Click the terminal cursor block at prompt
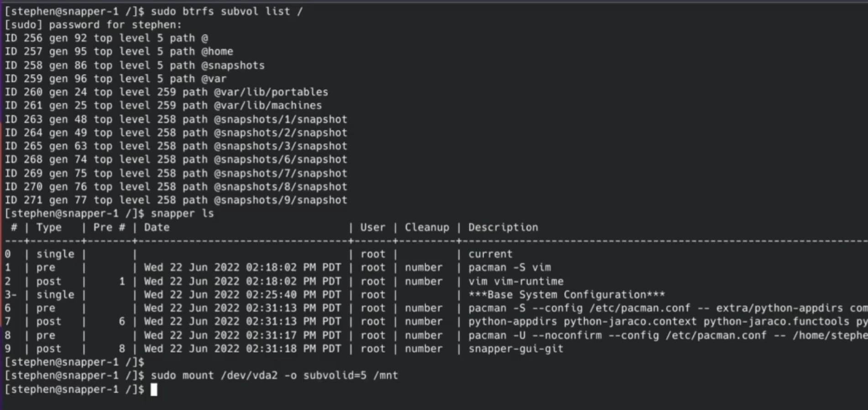Image resolution: width=868 pixels, height=410 pixels. point(154,389)
